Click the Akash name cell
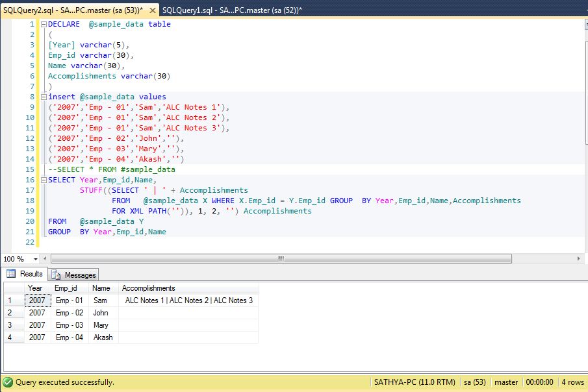 pos(103,337)
